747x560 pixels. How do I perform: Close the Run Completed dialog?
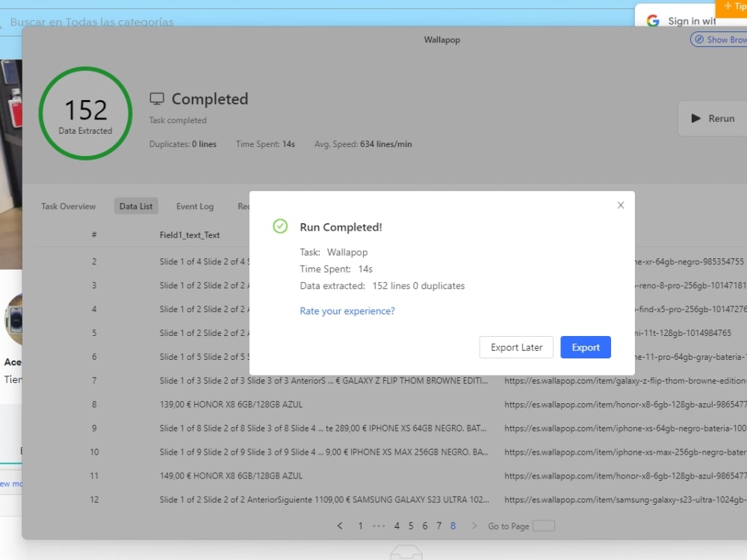[620, 205]
